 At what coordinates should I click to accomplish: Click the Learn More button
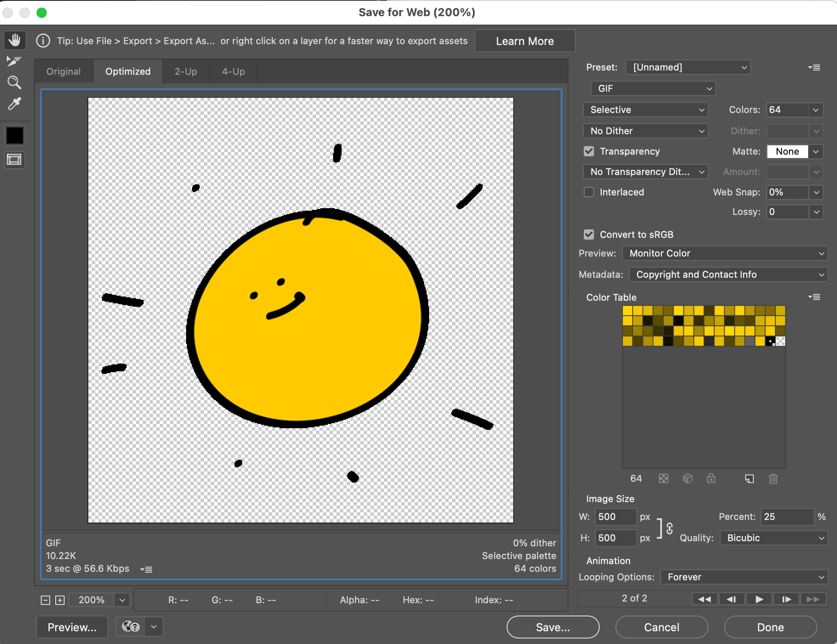click(x=525, y=41)
